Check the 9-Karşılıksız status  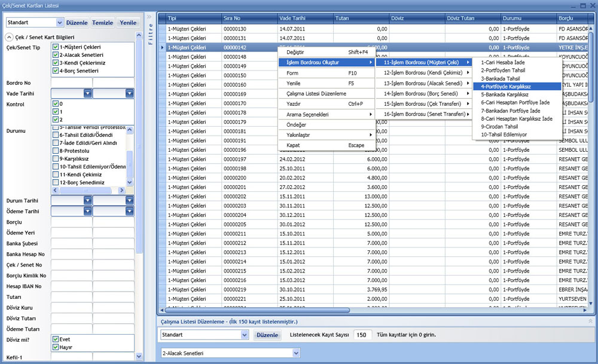pos(56,158)
